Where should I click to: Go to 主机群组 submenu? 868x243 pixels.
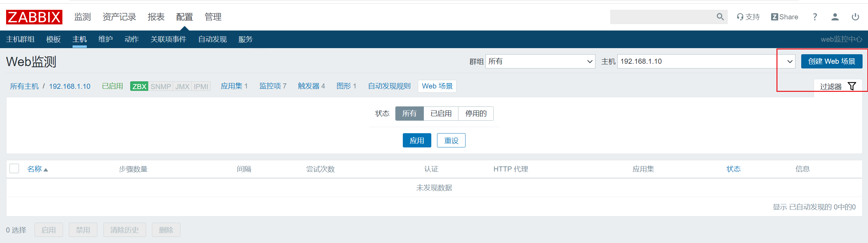click(x=20, y=39)
